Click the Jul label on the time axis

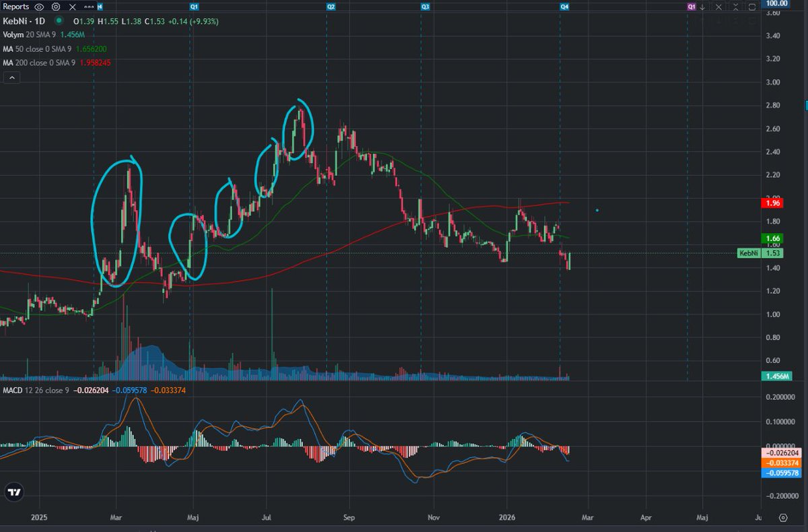click(x=266, y=518)
